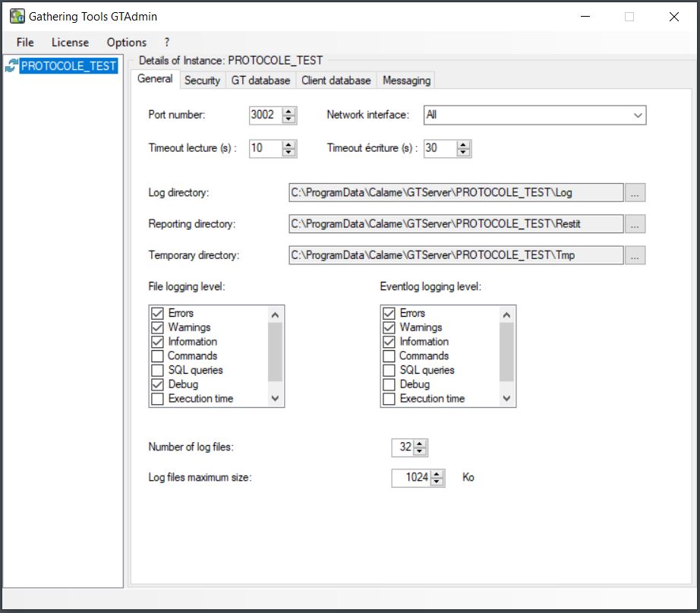Increase Number of log files
Image resolution: width=700 pixels, height=613 pixels.
point(420,444)
